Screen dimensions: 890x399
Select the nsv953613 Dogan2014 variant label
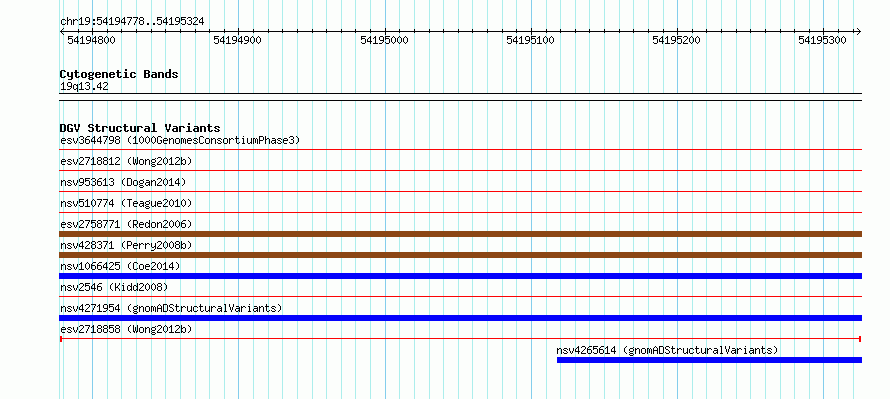[123, 182]
